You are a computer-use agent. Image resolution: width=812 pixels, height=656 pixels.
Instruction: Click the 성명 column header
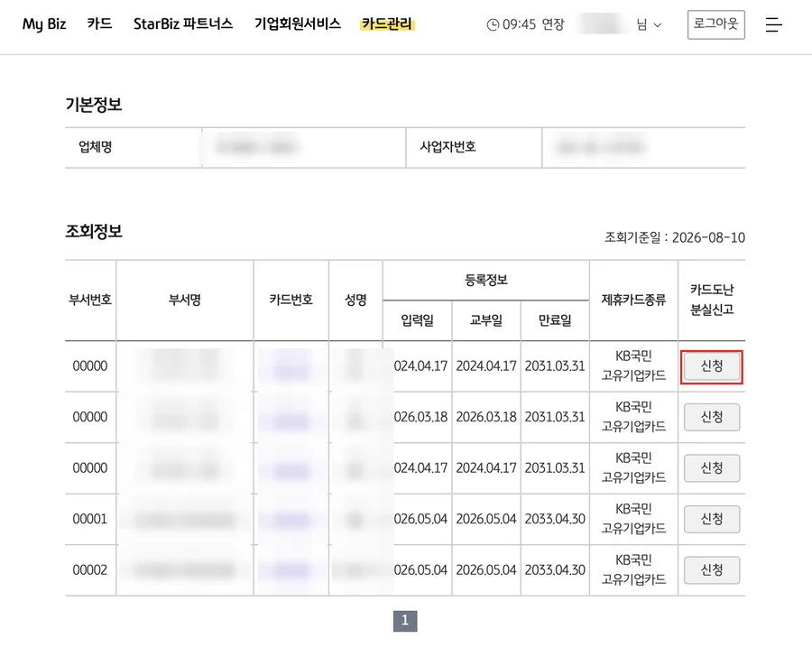click(x=355, y=300)
